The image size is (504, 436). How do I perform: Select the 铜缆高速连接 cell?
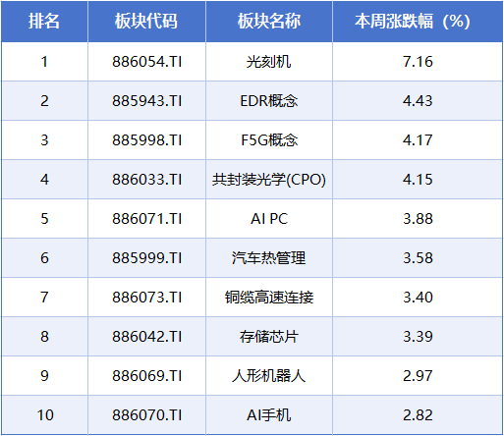[269, 298]
